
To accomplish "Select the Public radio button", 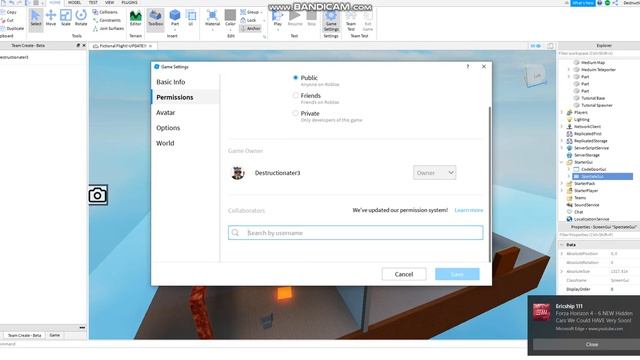I will click(x=296, y=78).
